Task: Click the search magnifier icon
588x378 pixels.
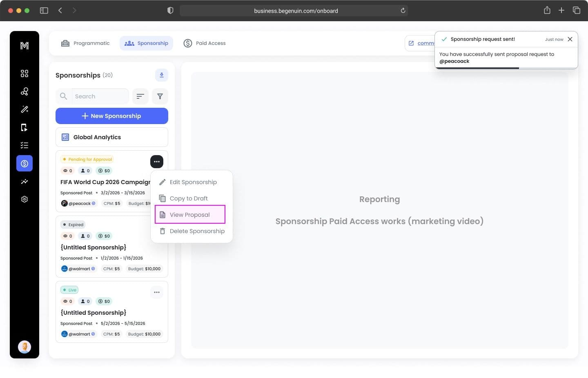Action: (x=63, y=96)
